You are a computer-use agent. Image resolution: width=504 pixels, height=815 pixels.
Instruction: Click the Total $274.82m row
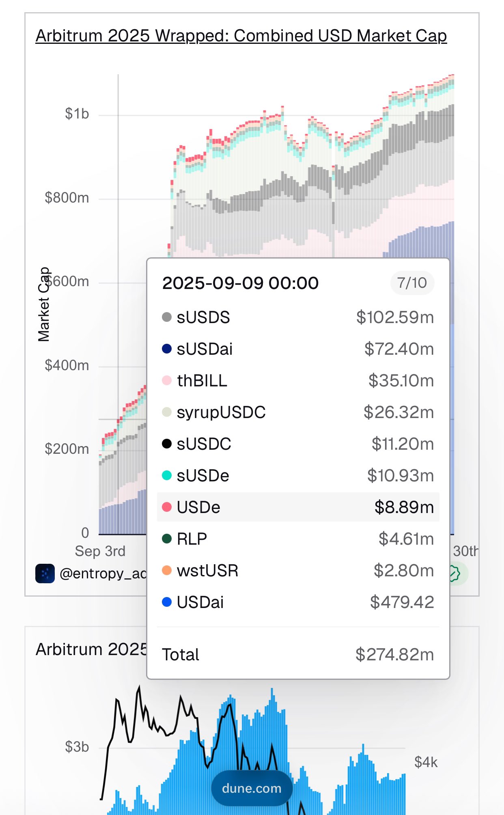pyautogui.click(x=298, y=654)
